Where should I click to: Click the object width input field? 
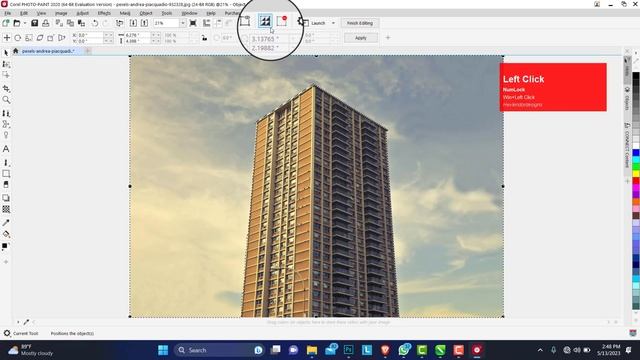coord(138,36)
